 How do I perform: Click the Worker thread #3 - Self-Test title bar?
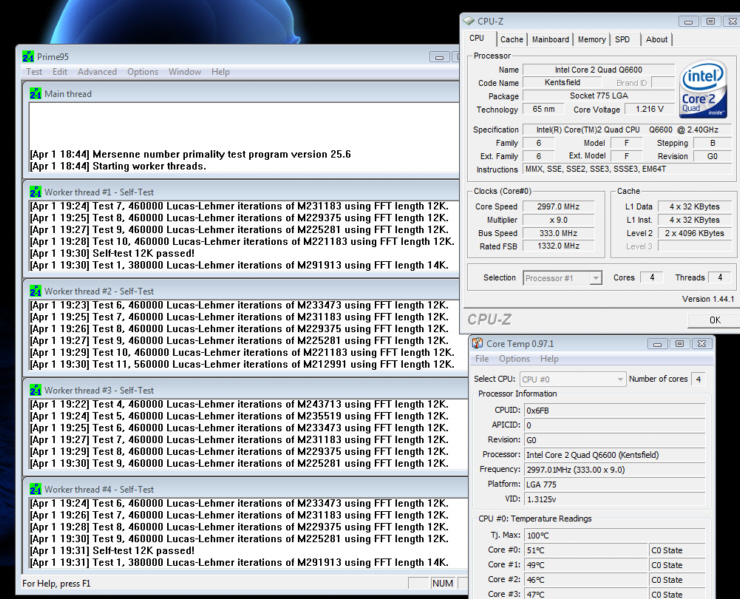point(245,390)
